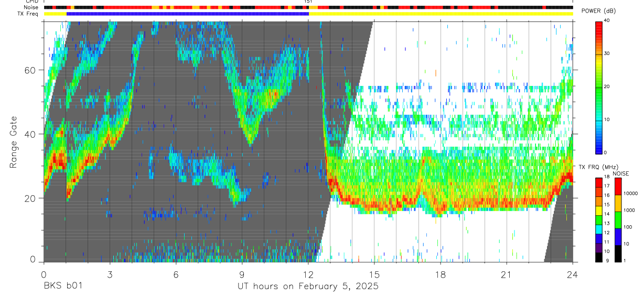Click the x-axis tick label "15"
644x297 pixels.
(374, 274)
